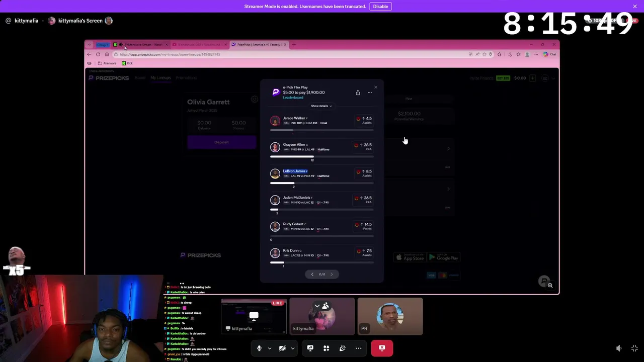Click LeBron James's player avatar

[275, 173]
